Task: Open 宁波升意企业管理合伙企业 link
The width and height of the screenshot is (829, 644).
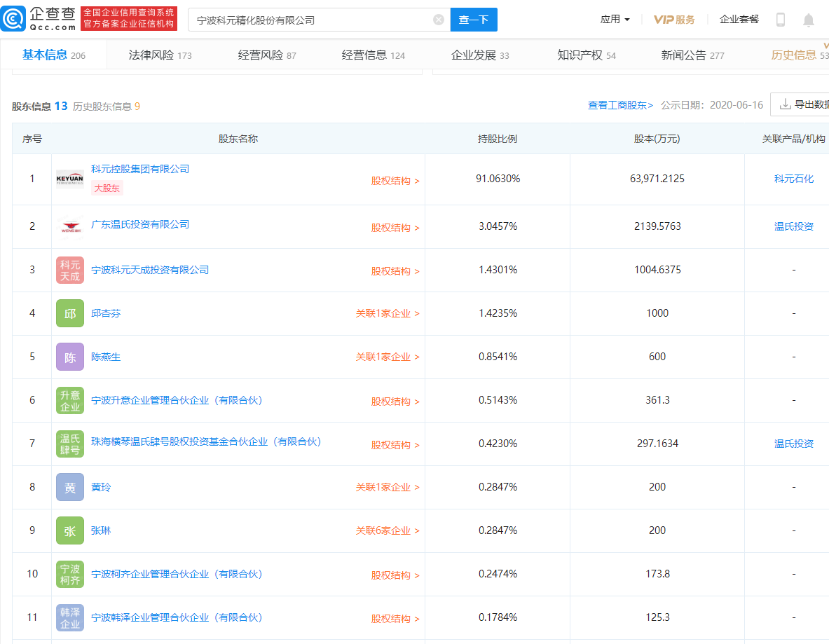Action: click(177, 400)
